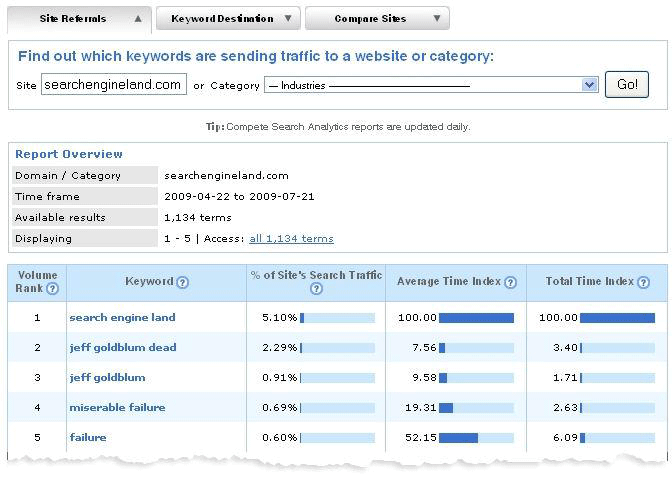Expand arrow on Keyword Destination tab
Image resolution: width=672 pixels, height=479 pixels.
coord(288,18)
